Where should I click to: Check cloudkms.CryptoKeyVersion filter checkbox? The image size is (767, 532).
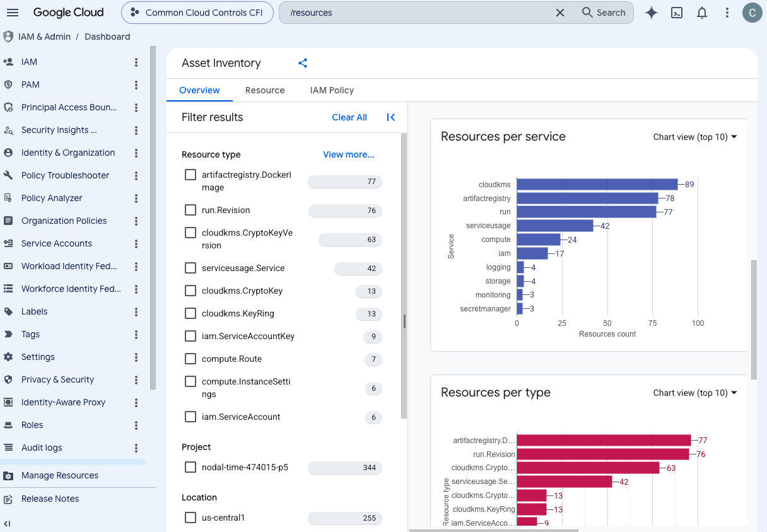[x=190, y=233]
